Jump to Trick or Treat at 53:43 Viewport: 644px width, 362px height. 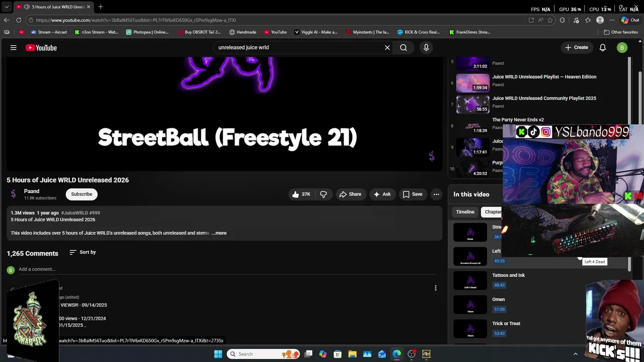(499, 333)
